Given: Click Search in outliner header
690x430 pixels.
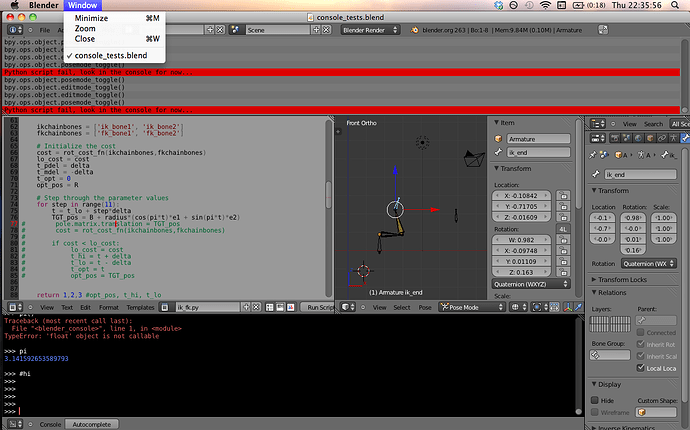Looking at the screenshot, I should point(653,124).
